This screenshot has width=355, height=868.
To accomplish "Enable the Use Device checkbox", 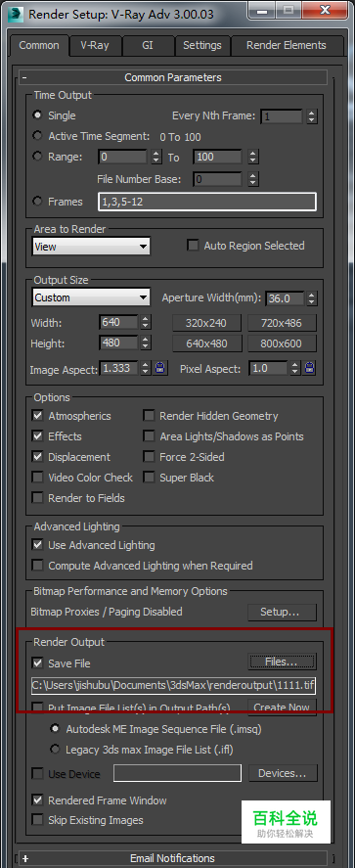I will point(37,773).
